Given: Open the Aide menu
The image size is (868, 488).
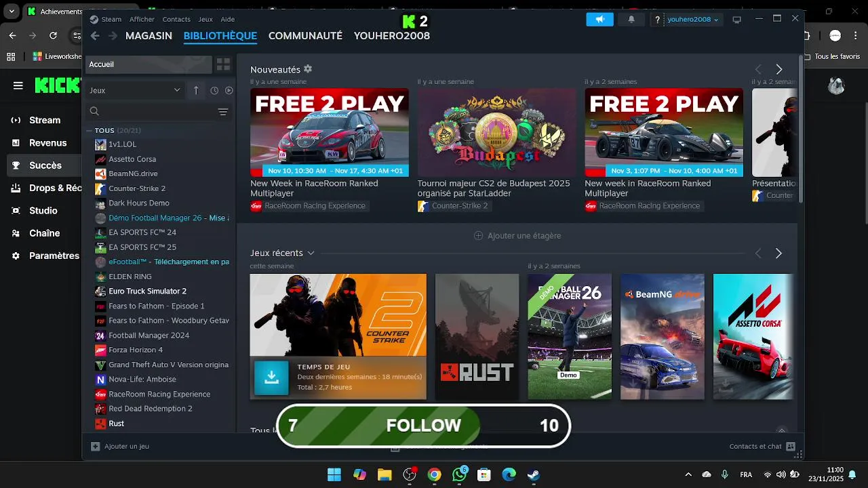Looking at the screenshot, I should pyautogui.click(x=228, y=19).
